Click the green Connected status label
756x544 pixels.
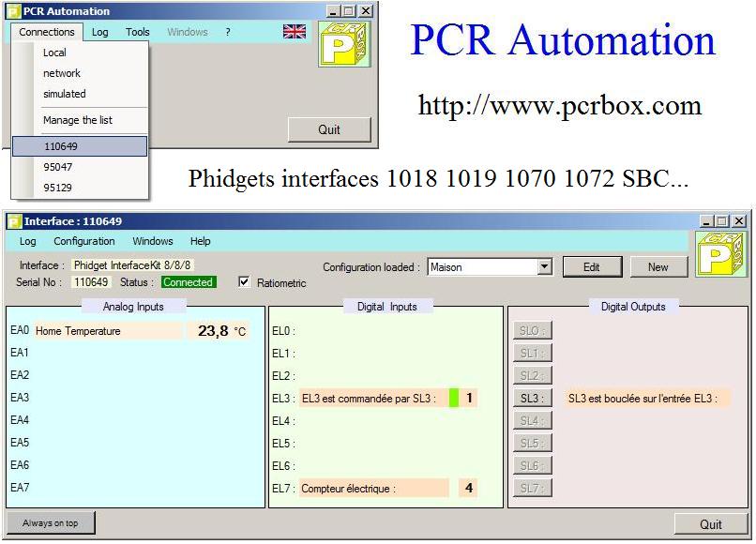pyautogui.click(x=189, y=282)
